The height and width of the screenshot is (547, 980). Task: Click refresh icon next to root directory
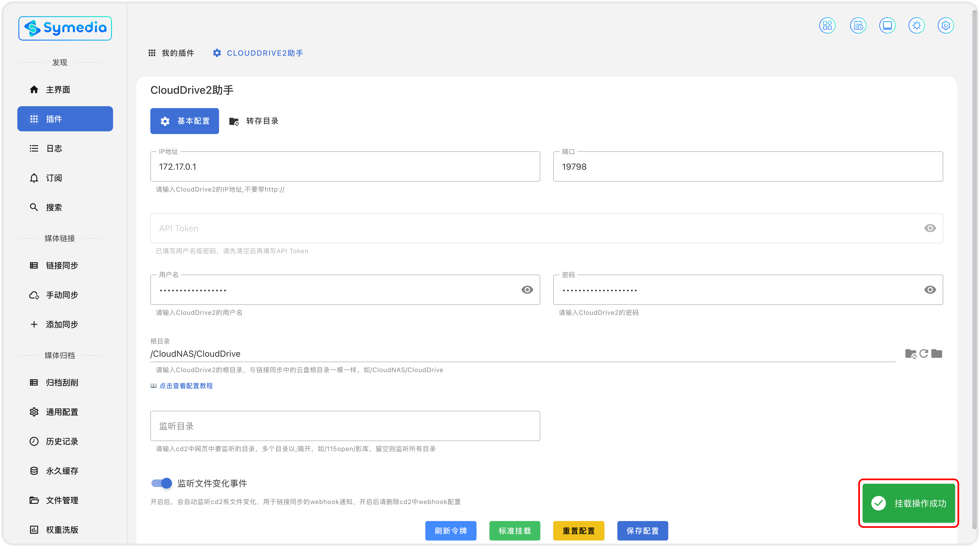coord(924,353)
